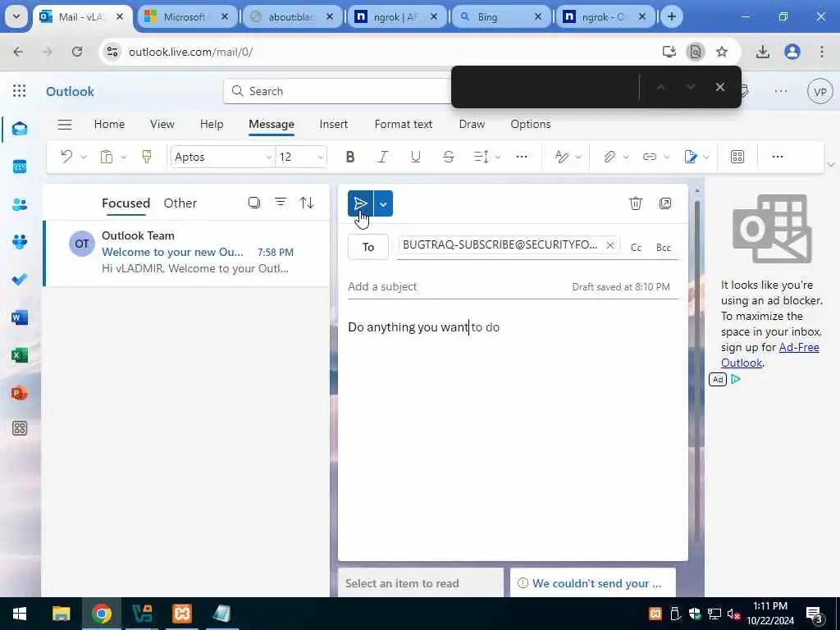Toggle Strikethrough formatting
Viewport: 840px width, 630px height.
pos(449,157)
